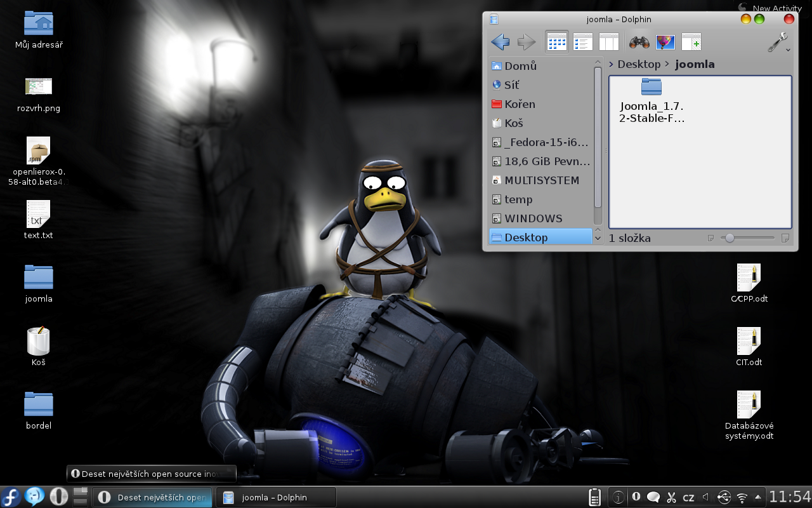Click the top tile of the pager widget
Image resolution: width=812 pixels, height=508 pixels.
pyautogui.click(x=81, y=492)
